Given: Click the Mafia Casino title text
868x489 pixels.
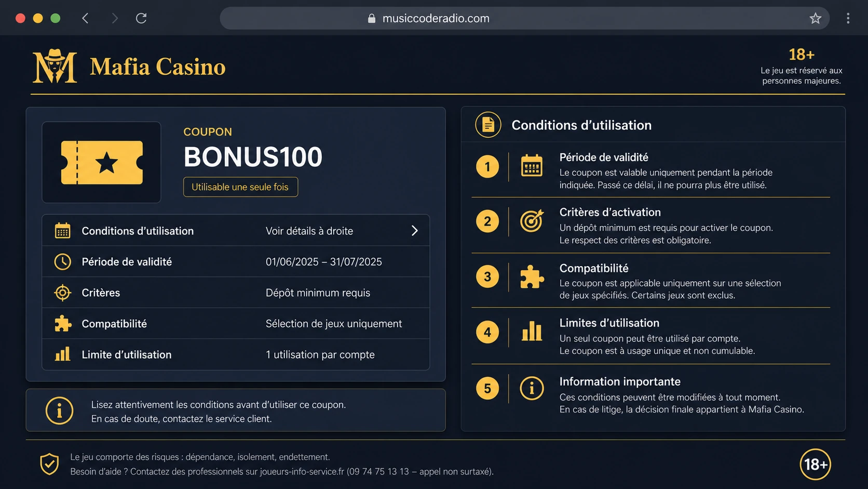Looking at the screenshot, I should (158, 67).
